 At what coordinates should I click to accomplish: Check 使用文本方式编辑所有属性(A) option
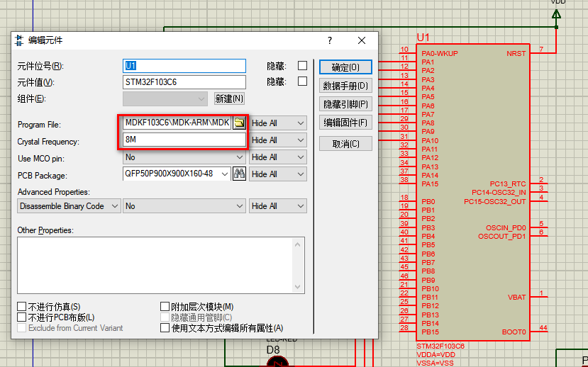coord(165,327)
